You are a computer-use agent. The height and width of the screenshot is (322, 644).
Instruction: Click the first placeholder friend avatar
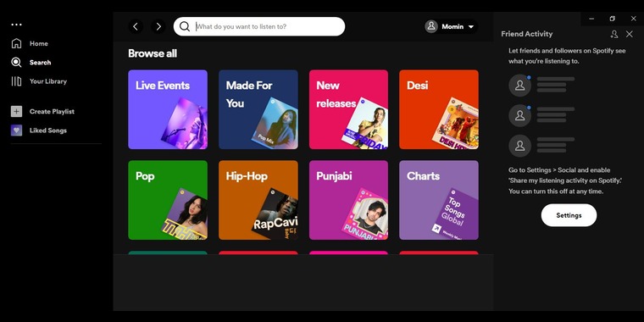point(520,86)
